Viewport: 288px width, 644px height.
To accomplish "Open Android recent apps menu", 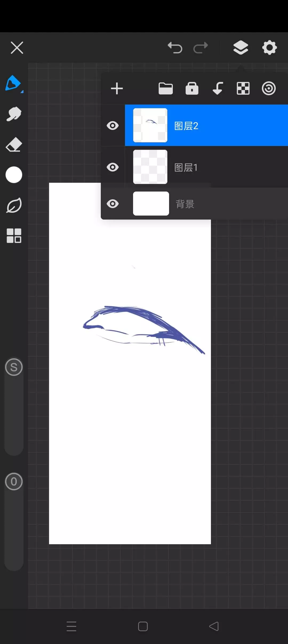I will [x=71, y=626].
